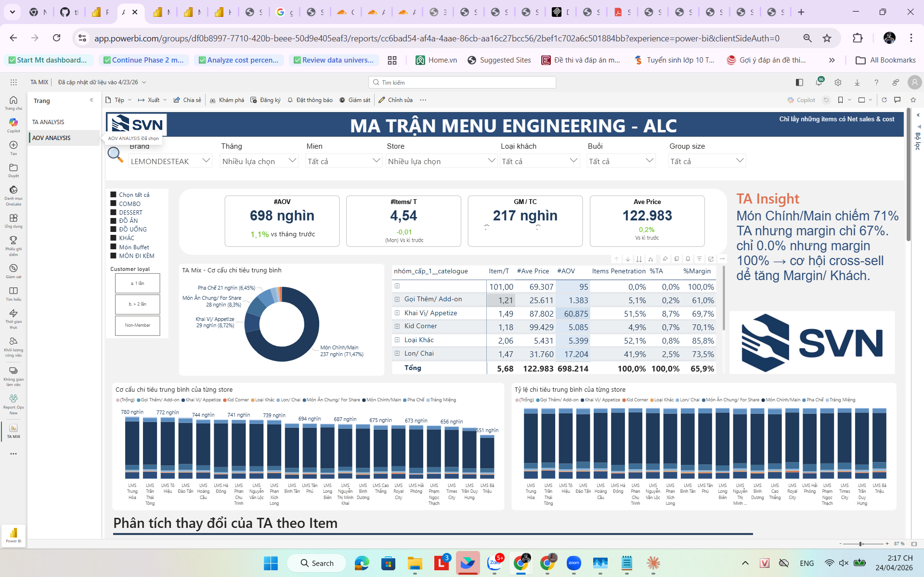The width and height of the screenshot is (924, 577).
Task: Expand the Khai Vị/ Appetize row
Action: (x=397, y=313)
